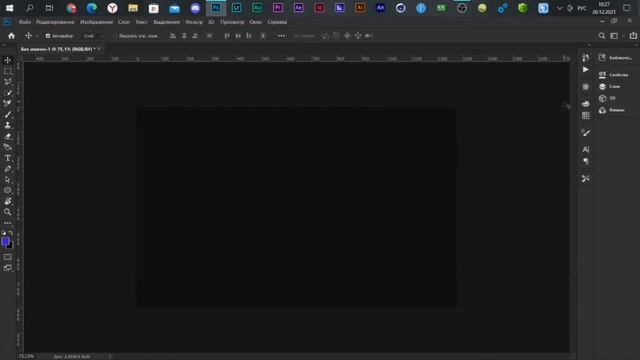
Task: Open the Справка menu
Action: point(277,22)
